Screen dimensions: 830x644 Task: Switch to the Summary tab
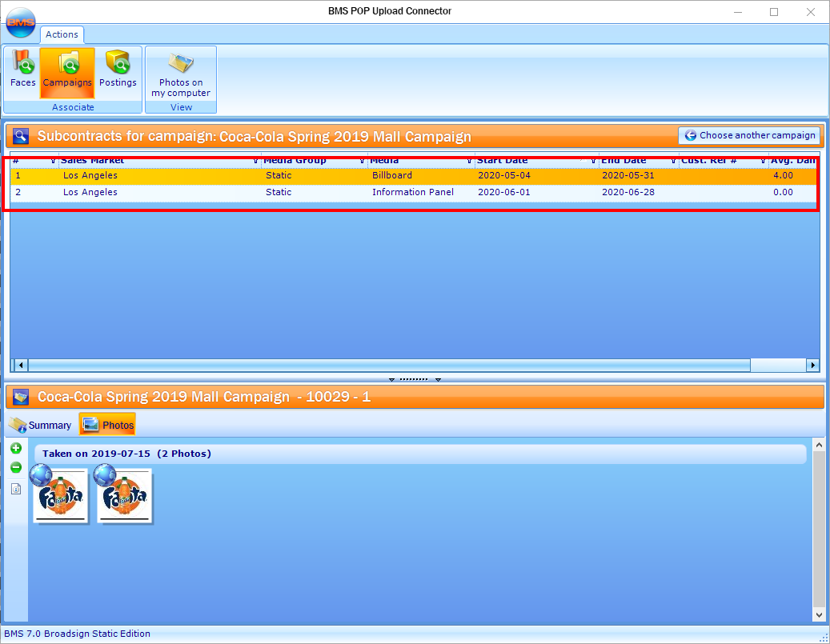[41, 425]
